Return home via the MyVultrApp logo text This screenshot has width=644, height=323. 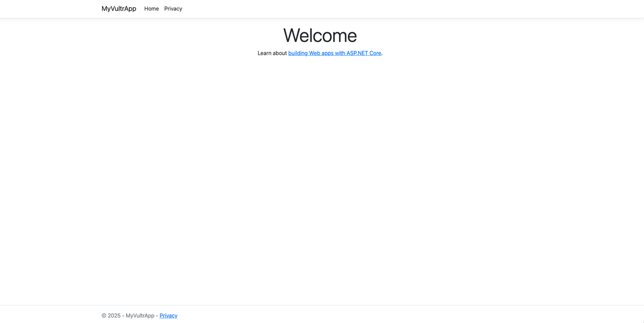[118, 9]
